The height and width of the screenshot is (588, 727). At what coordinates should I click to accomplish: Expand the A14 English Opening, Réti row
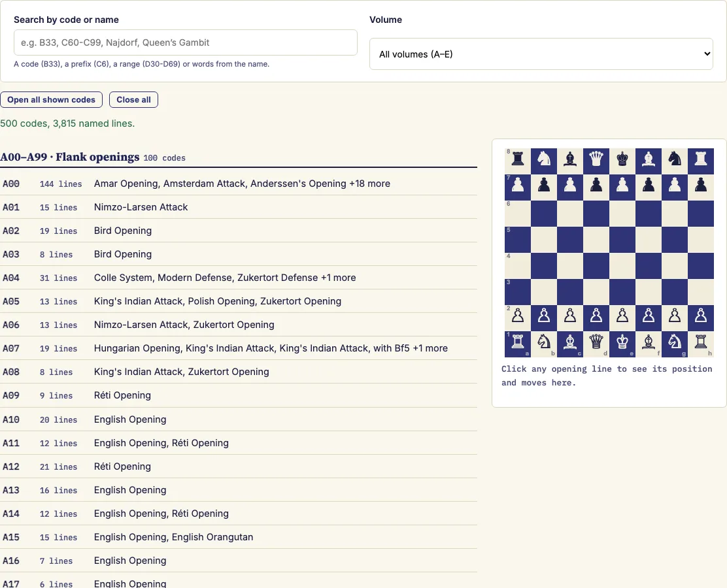point(239,514)
